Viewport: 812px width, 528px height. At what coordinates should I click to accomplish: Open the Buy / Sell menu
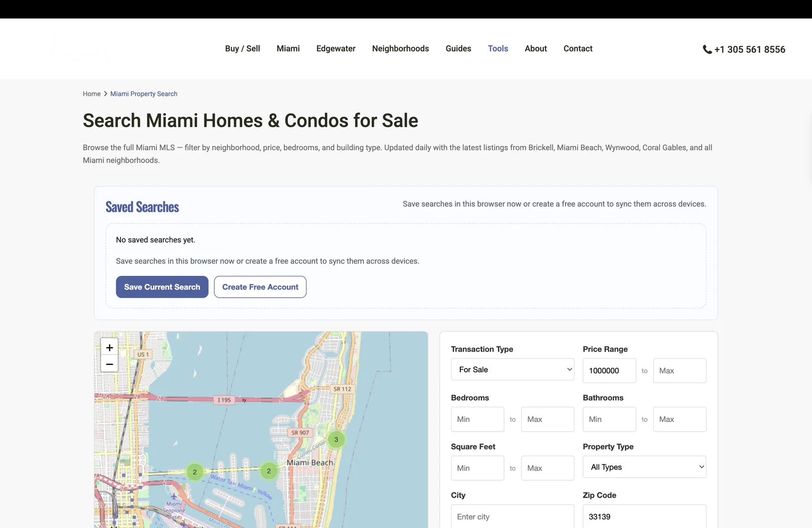click(243, 49)
